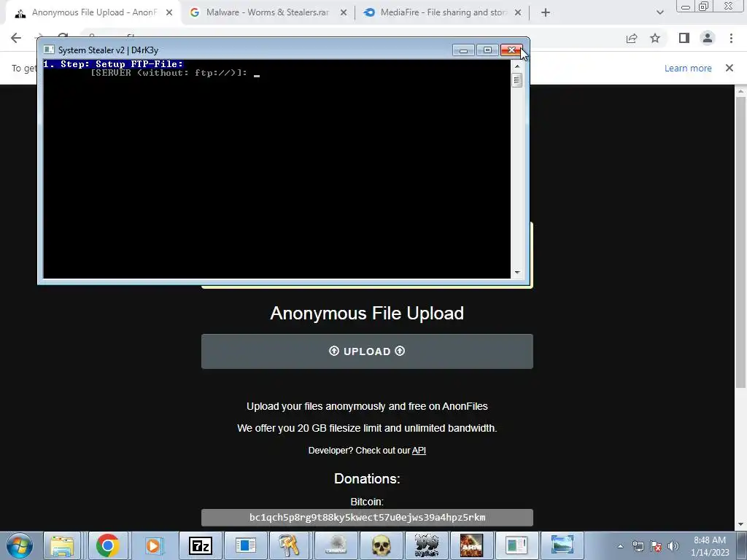Toggle Chrome side panel

point(684,38)
